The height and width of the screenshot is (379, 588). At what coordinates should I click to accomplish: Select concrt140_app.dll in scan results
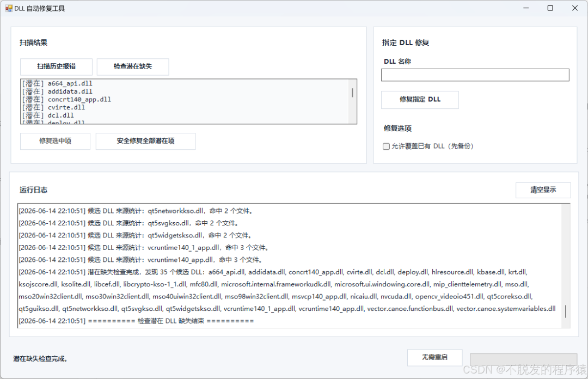(185, 100)
